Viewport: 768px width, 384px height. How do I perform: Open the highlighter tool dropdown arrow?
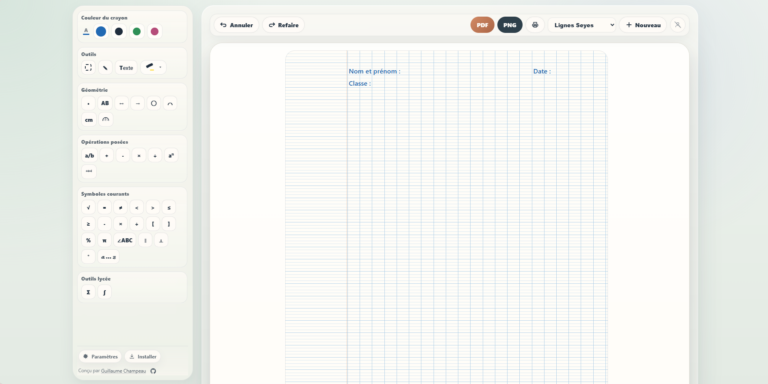click(160, 68)
